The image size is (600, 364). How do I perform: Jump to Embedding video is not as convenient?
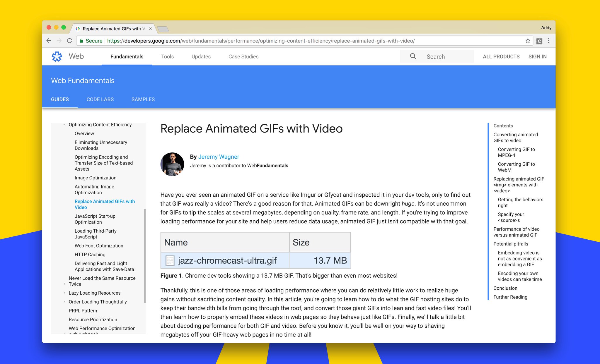point(520,258)
